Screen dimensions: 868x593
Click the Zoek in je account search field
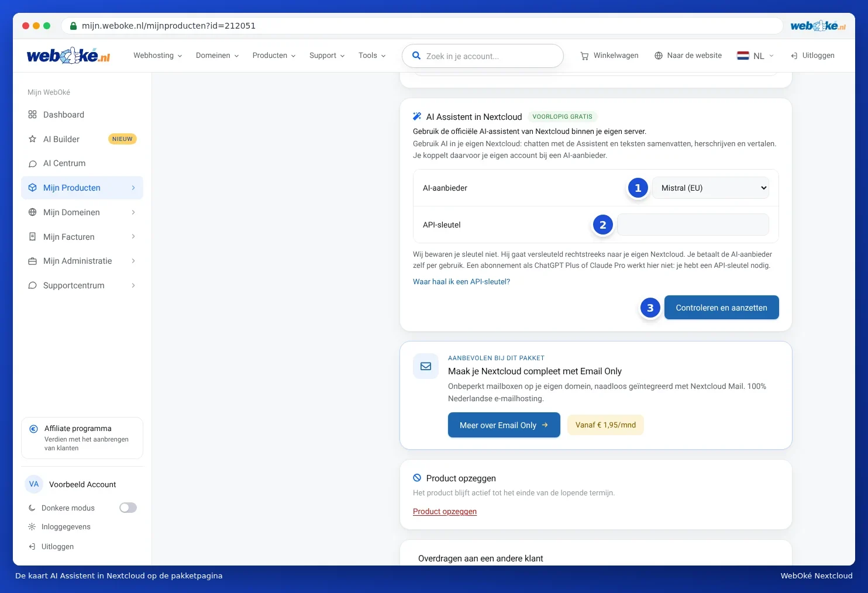point(483,56)
